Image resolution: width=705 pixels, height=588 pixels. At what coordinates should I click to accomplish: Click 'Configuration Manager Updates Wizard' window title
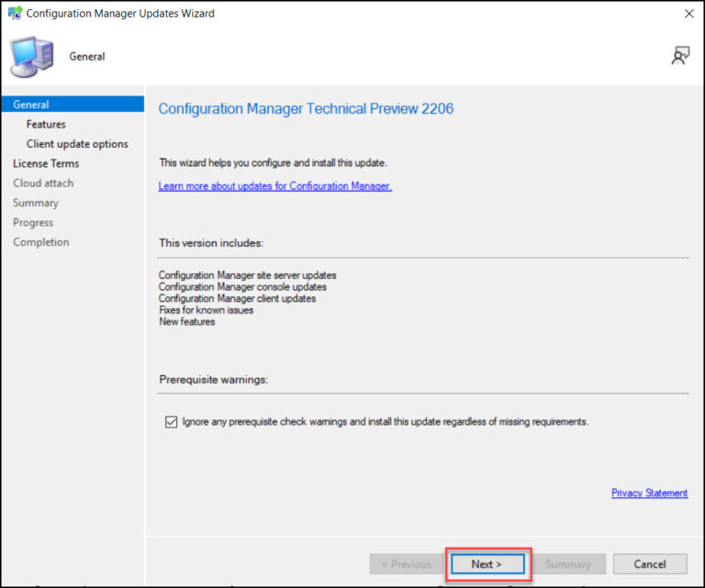click(x=120, y=14)
